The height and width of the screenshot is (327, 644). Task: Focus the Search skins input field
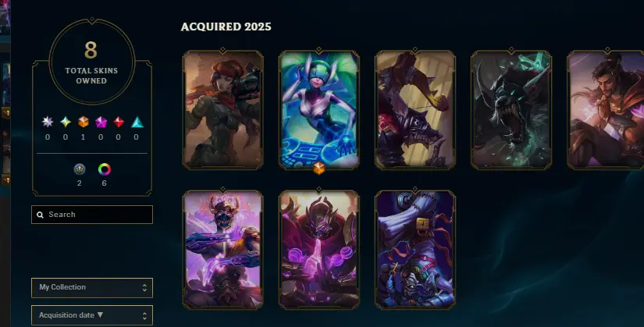pyautogui.click(x=92, y=215)
